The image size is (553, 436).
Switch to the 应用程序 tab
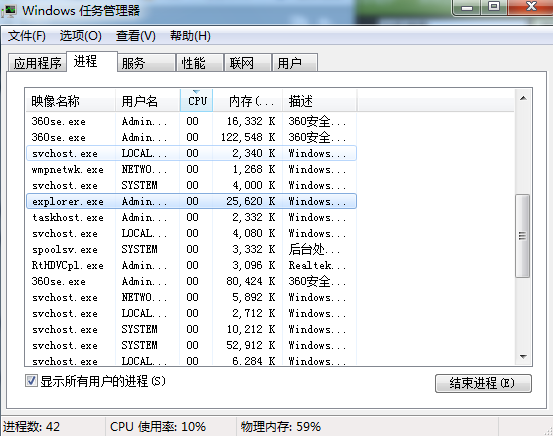37,63
